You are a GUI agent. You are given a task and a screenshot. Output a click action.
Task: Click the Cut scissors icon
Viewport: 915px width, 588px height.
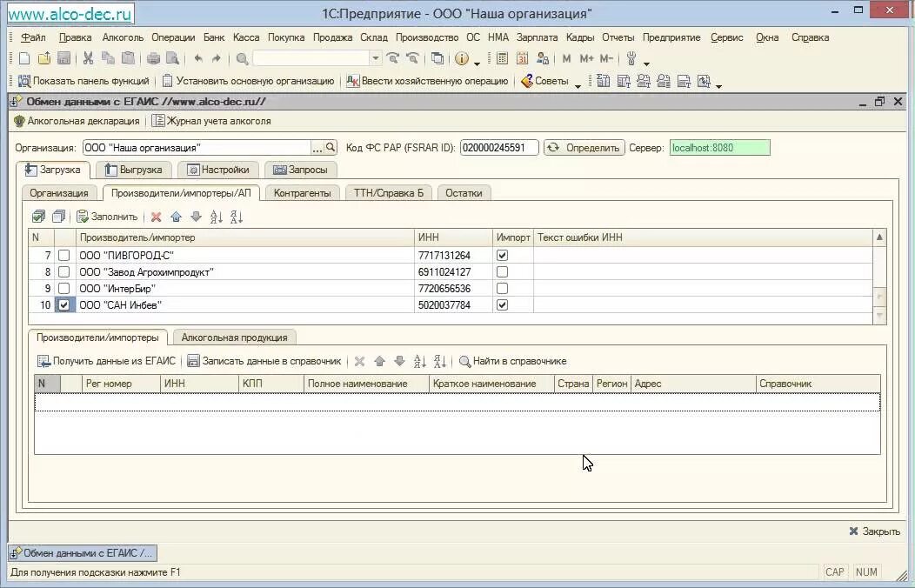88,58
